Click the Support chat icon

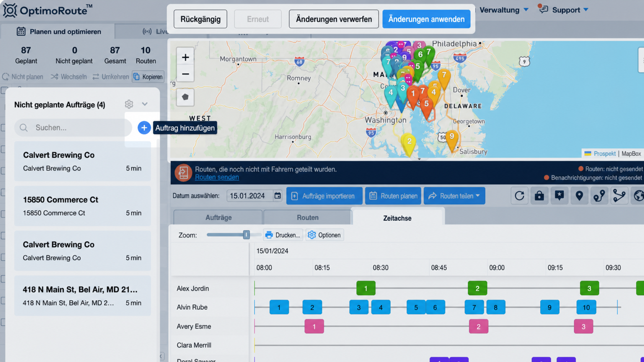pyautogui.click(x=543, y=10)
